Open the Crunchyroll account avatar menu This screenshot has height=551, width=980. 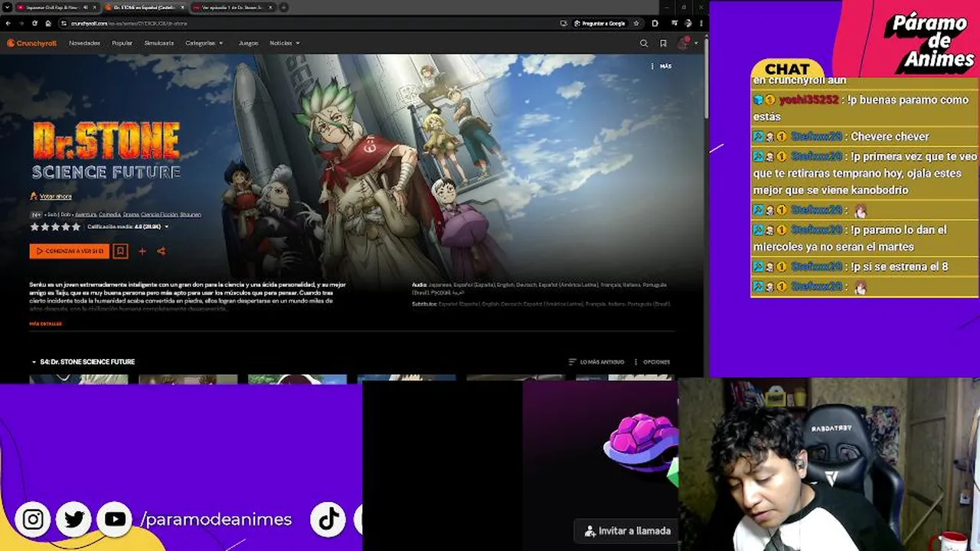point(684,43)
